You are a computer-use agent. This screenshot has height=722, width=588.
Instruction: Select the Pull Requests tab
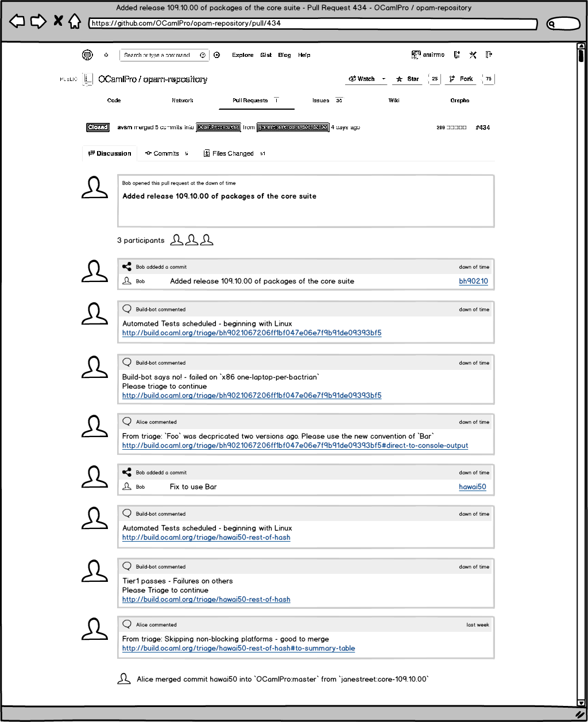[x=256, y=101]
